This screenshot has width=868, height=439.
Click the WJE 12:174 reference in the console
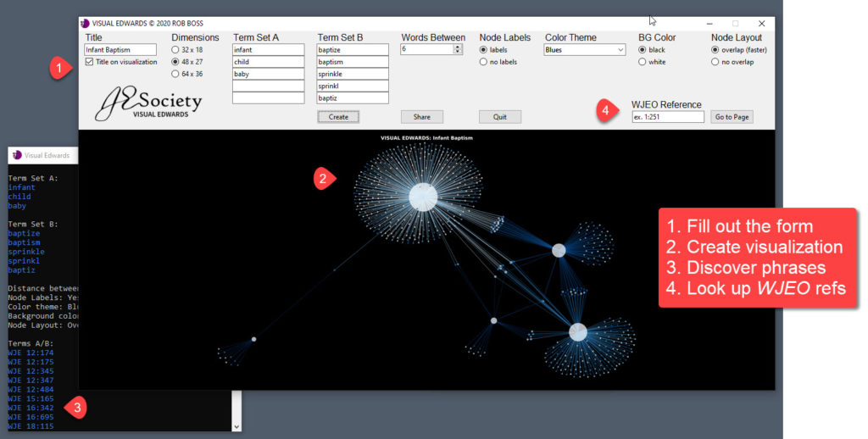(31, 353)
